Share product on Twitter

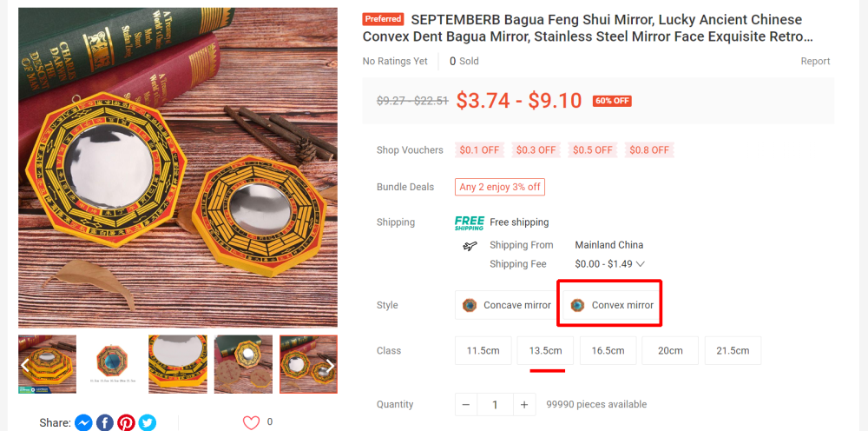tap(148, 423)
